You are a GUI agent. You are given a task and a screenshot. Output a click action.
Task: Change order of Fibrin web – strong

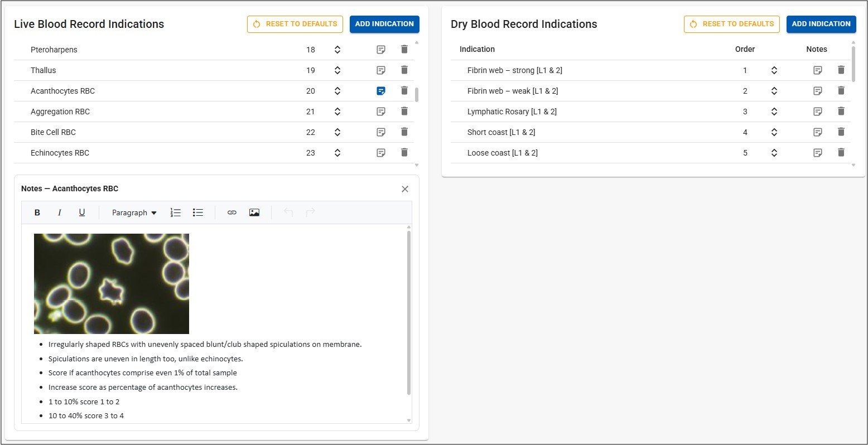tap(774, 70)
